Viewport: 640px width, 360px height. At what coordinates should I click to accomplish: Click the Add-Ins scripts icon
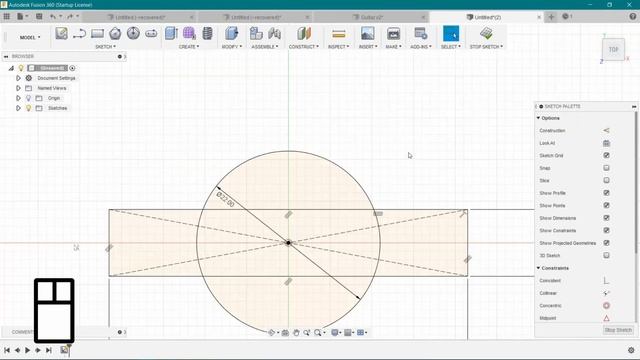click(420, 33)
